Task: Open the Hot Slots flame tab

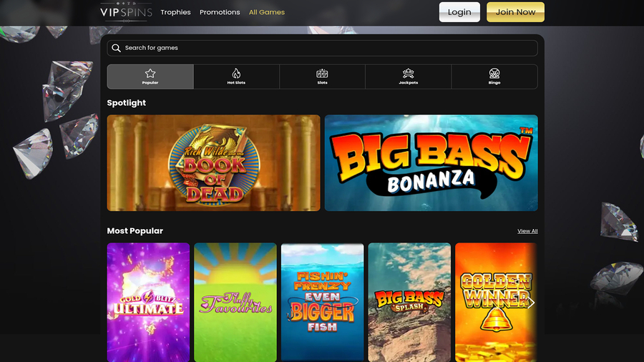Action: pos(236,77)
